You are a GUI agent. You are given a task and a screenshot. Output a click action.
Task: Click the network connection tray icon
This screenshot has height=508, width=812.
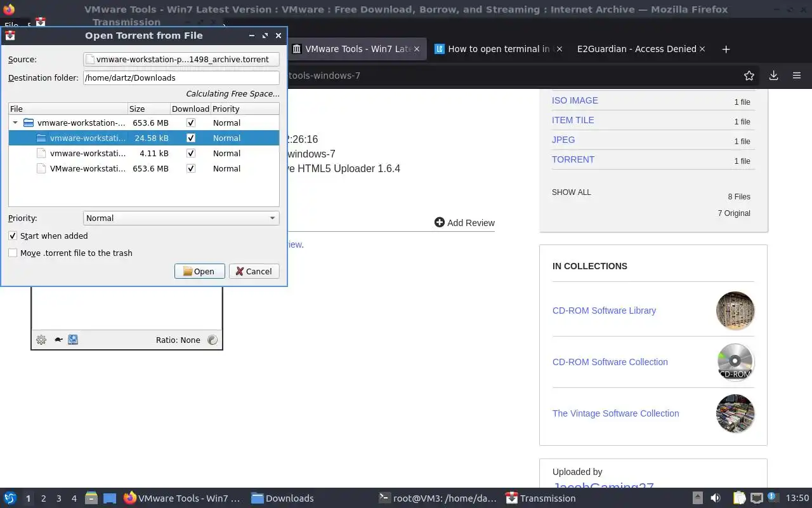pos(757,498)
